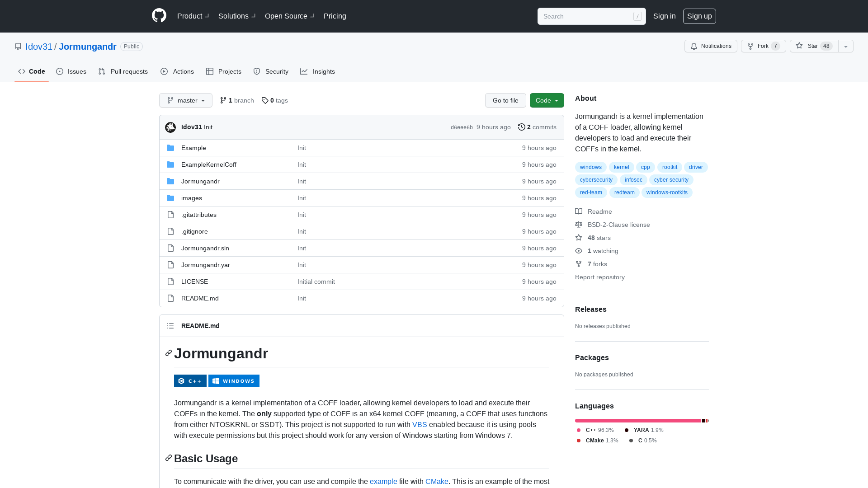
Task: Click the Windows badge image
Action: (x=234, y=381)
